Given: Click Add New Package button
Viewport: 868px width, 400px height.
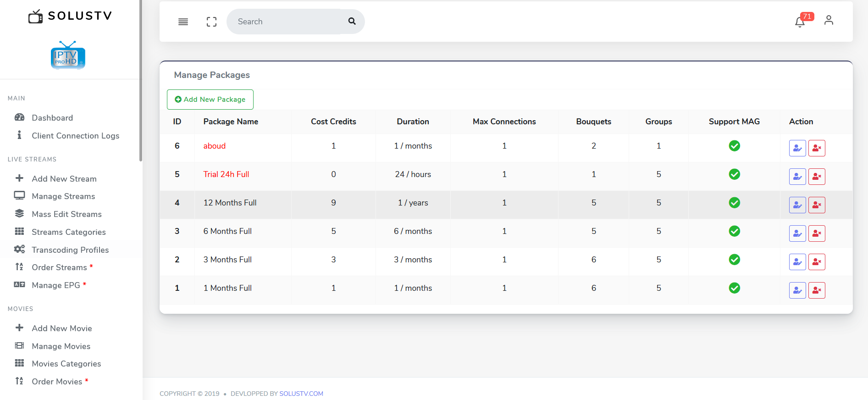Looking at the screenshot, I should (x=210, y=100).
